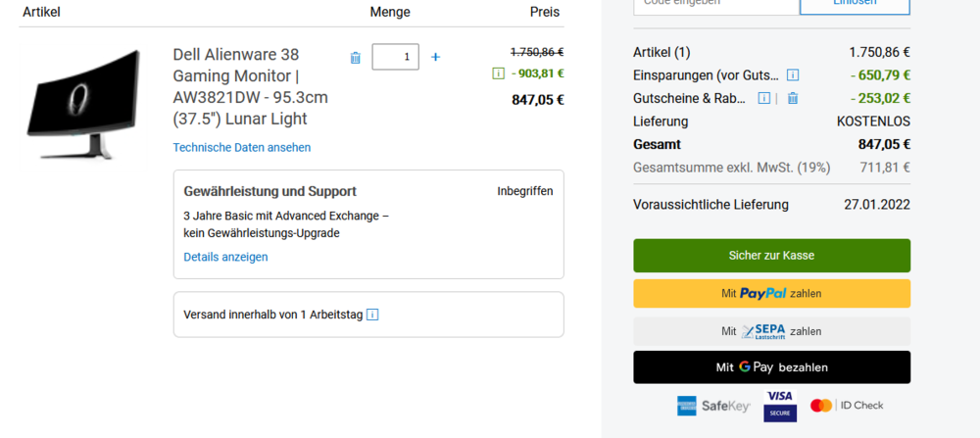Click the American Express SafeKey logo
The height and width of the screenshot is (438, 980).
[712, 405]
